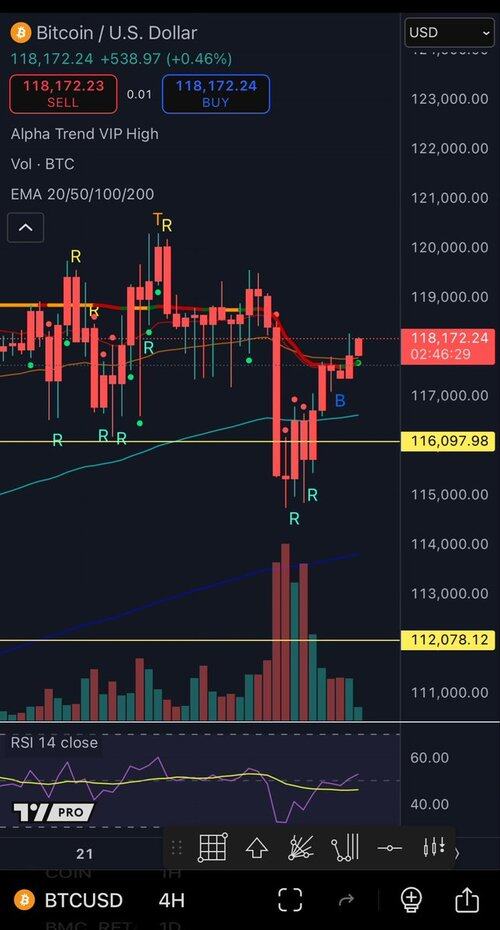Image resolution: width=500 pixels, height=930 pixels.
Task: Select the Alpha Trend VIP High indicator
Action: 85,134
